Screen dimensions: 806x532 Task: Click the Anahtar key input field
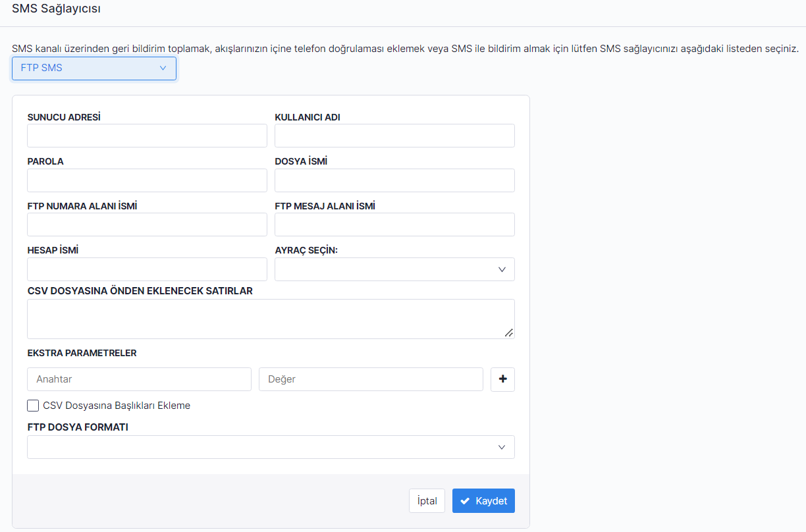(x=139, y=379)
